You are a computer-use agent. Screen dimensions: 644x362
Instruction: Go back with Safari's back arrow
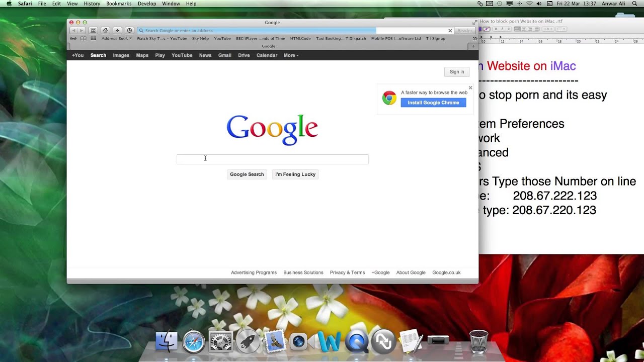click(73, 31)
